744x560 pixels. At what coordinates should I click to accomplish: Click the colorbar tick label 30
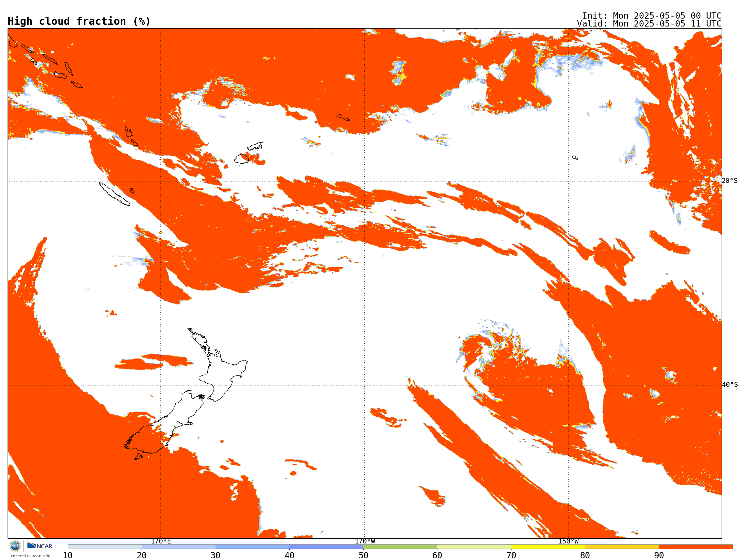coord(216,556)
